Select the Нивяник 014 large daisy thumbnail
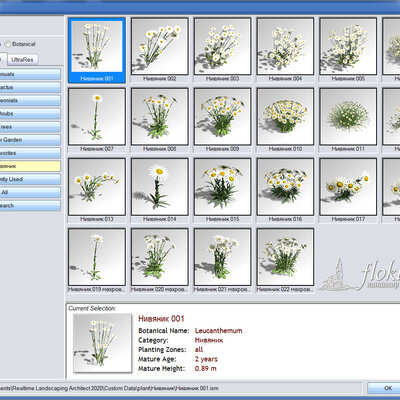Image resolution: width=400 pixels, height=400 pixels. click(x=160, y=187)
